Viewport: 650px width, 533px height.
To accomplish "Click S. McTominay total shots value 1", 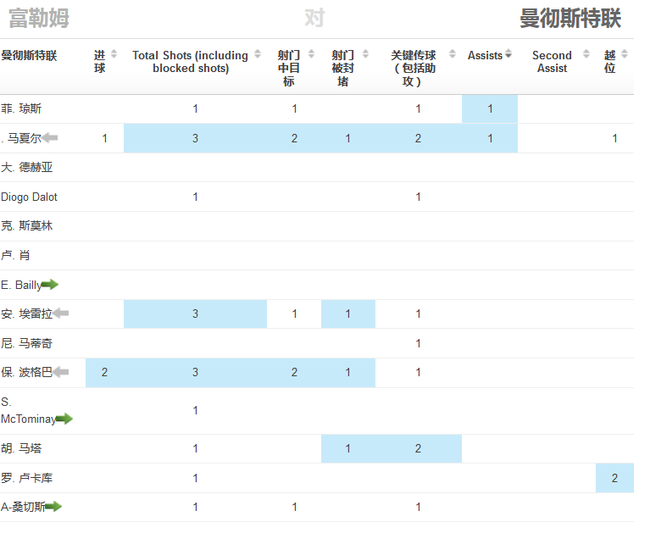I will pos(195,410).
